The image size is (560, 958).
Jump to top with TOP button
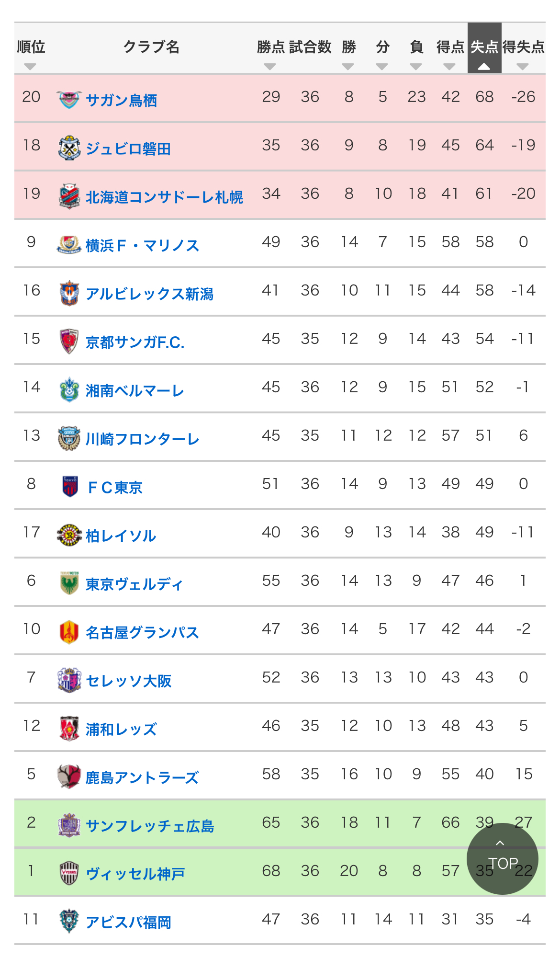(x=503, y=859)
